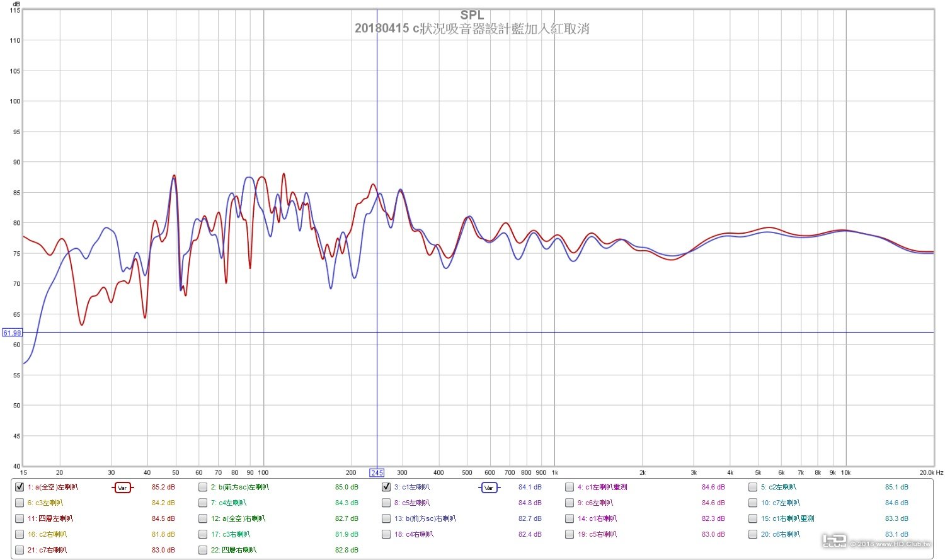Click the 82.8 dB value of trace 22

[346, 550]
